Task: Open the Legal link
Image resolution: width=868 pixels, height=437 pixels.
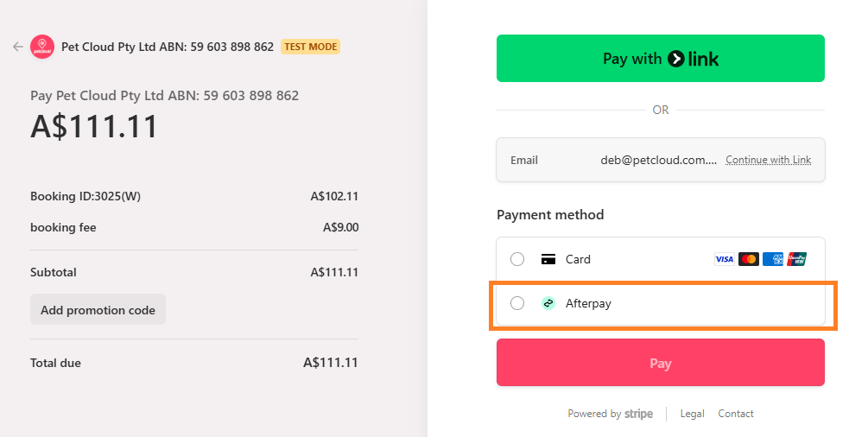Action: click(x=692, y=414)
